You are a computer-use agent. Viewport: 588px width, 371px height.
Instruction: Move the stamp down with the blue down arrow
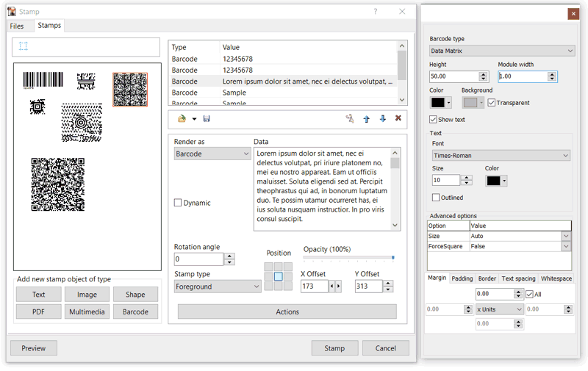pos(382,119)
